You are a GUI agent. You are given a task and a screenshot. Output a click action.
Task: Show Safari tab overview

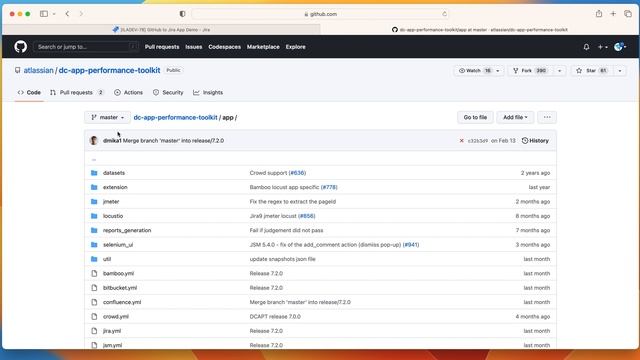click(628, 14)
